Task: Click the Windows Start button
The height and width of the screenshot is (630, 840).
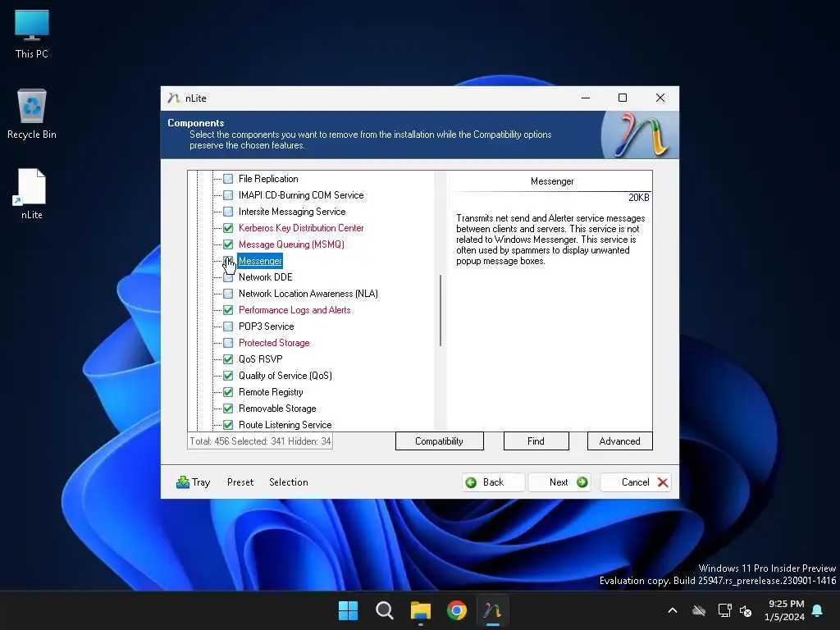Action: pyautogui.click(x=348, y=610)
